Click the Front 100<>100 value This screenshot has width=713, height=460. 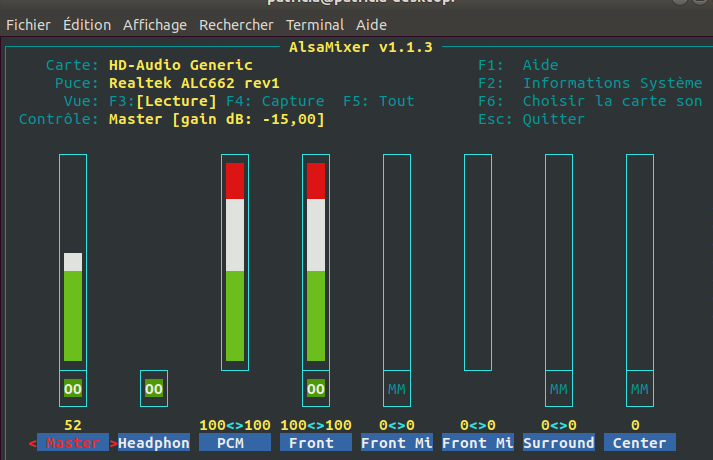[x=316, y=425]
